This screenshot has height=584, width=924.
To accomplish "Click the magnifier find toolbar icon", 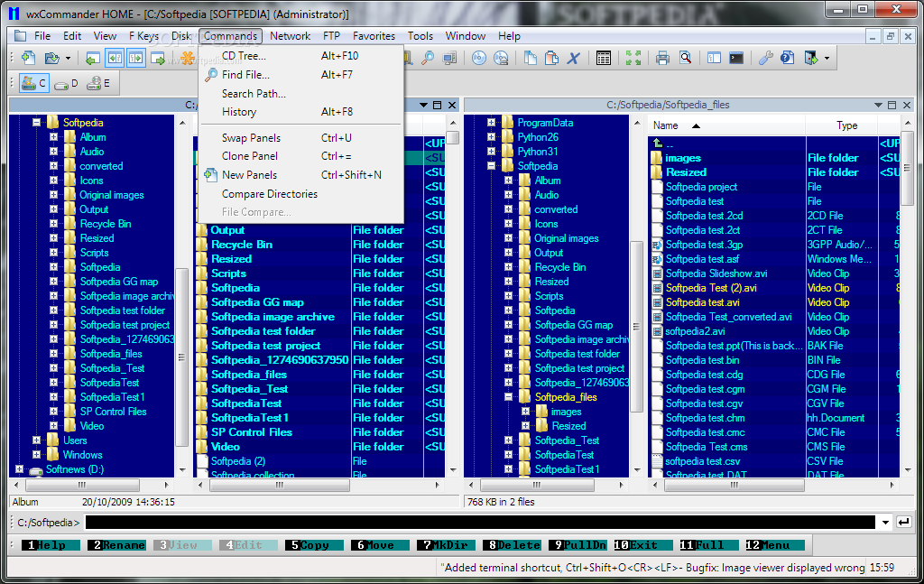I will tap(428, 58).
